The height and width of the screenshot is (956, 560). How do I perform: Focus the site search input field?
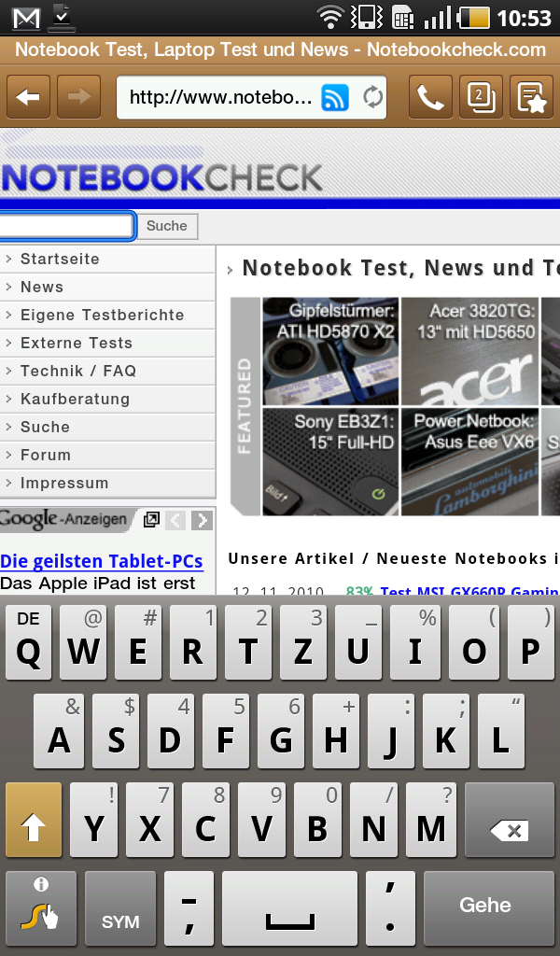pyautogui.click(x=66, y=226)
